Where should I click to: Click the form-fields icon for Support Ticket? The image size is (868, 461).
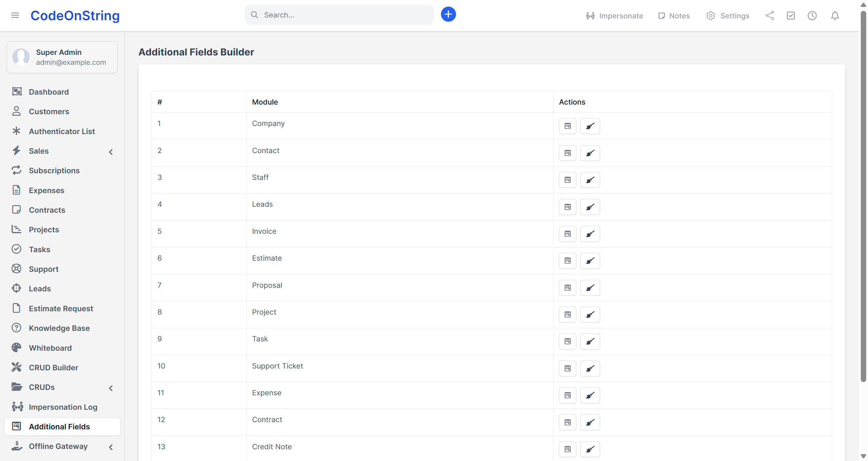pos(568,368)
